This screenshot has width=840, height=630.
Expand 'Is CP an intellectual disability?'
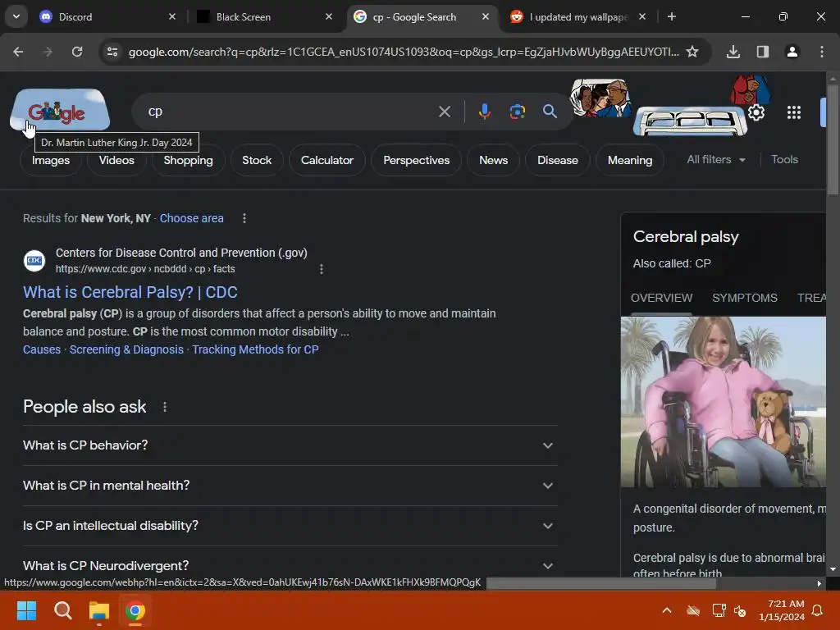pos(290,526)
